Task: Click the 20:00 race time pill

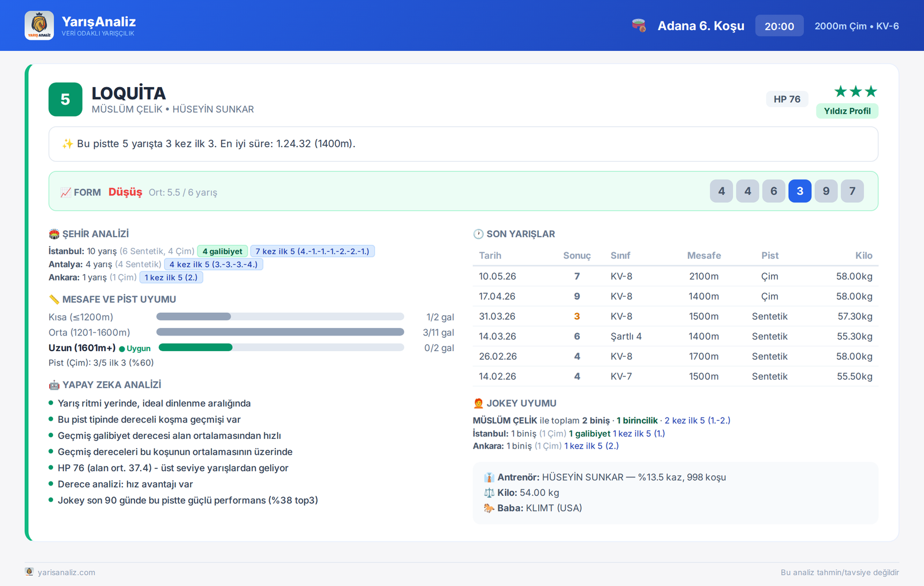Action: click(779, 26)
